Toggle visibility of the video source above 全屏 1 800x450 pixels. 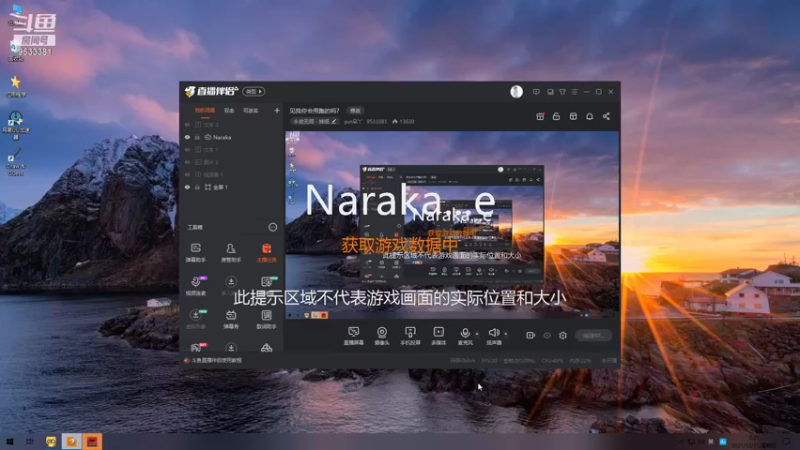pyautogui.click(x=187, y=174)
